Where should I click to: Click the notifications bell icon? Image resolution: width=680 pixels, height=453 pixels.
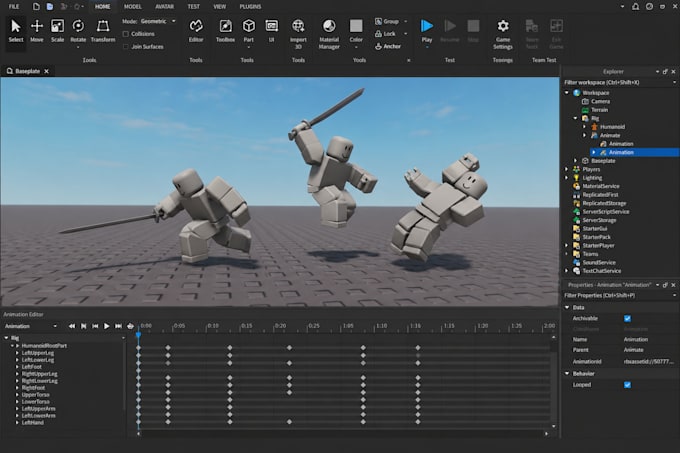click(635, 7)
